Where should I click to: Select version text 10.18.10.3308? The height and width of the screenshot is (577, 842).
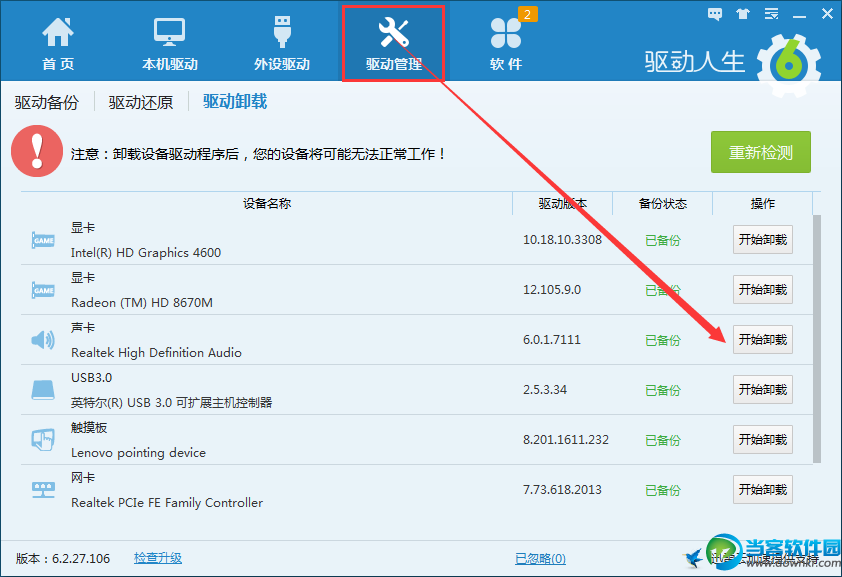(x=562, y=240)
